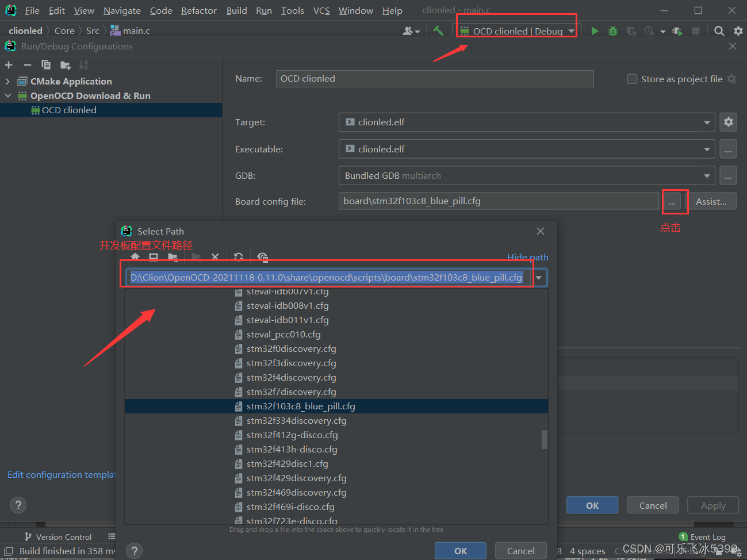Click Target settings gear icon
747x560 pixels.
[x=729, y=122]
